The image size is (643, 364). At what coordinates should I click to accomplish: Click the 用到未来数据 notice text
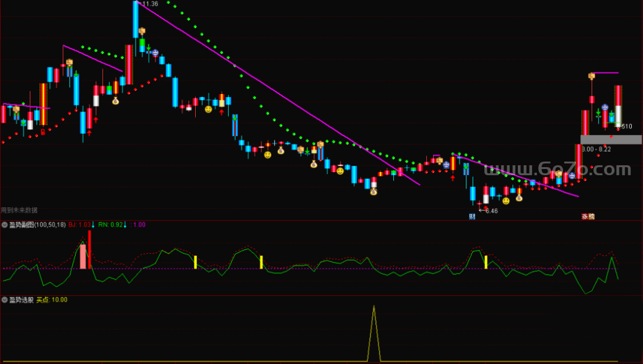point(19,210)
